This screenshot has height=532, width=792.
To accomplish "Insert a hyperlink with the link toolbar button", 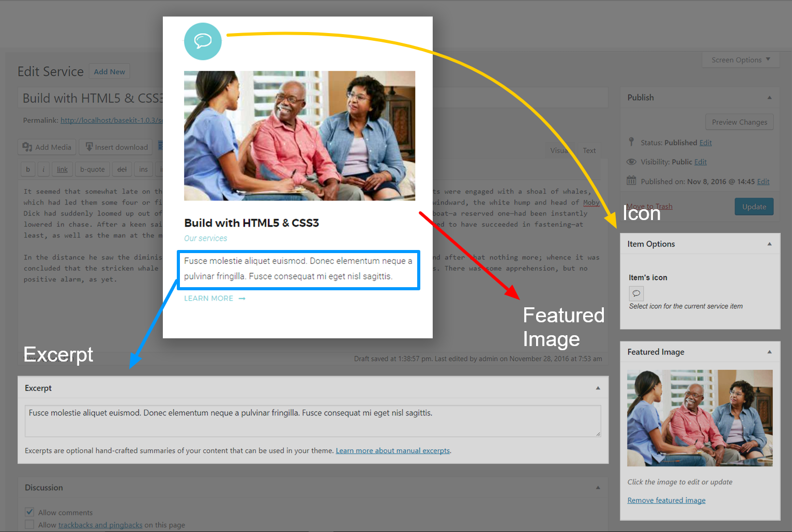I will [x=62, y=169].
